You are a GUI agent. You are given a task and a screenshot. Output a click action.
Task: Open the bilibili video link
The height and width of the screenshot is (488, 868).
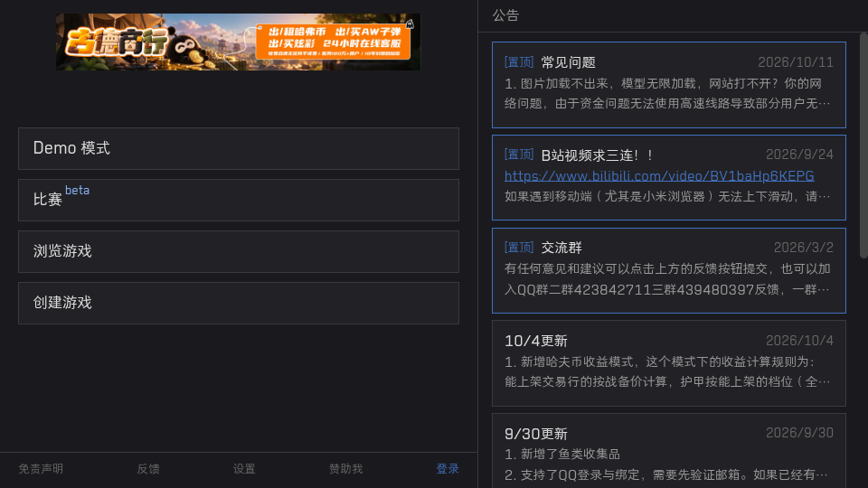pyautogui.click(x=659, y=176)
